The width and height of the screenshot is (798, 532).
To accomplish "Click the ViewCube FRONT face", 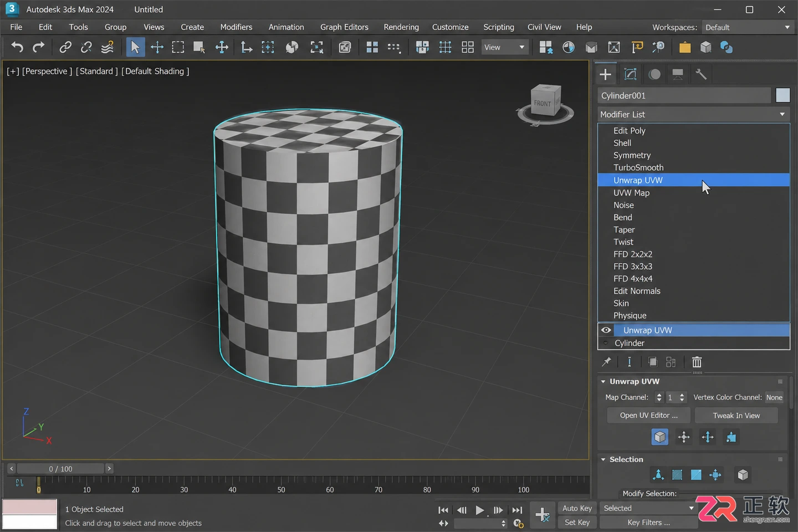I will click(543, 103).
